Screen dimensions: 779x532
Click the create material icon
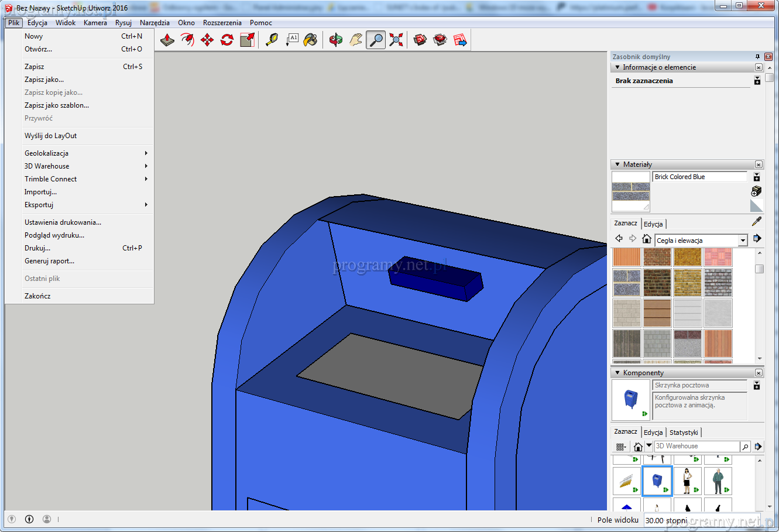point(756,191)
